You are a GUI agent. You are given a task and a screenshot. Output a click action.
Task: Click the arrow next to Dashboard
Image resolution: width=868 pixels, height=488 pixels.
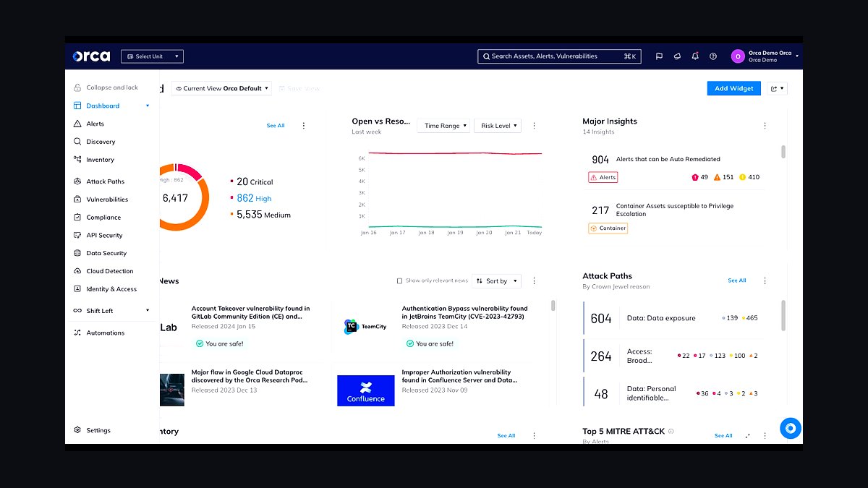point(148,106)
